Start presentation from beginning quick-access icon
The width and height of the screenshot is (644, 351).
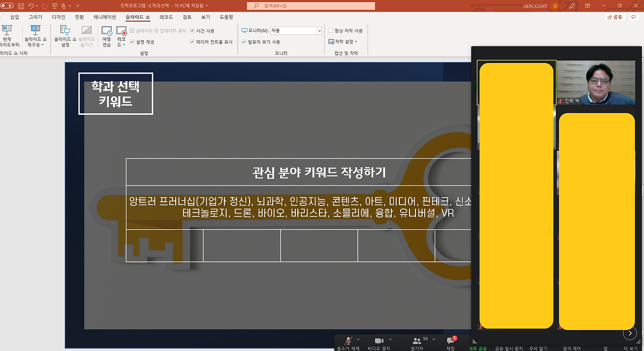pyautogui.click(x=56, y=6)
